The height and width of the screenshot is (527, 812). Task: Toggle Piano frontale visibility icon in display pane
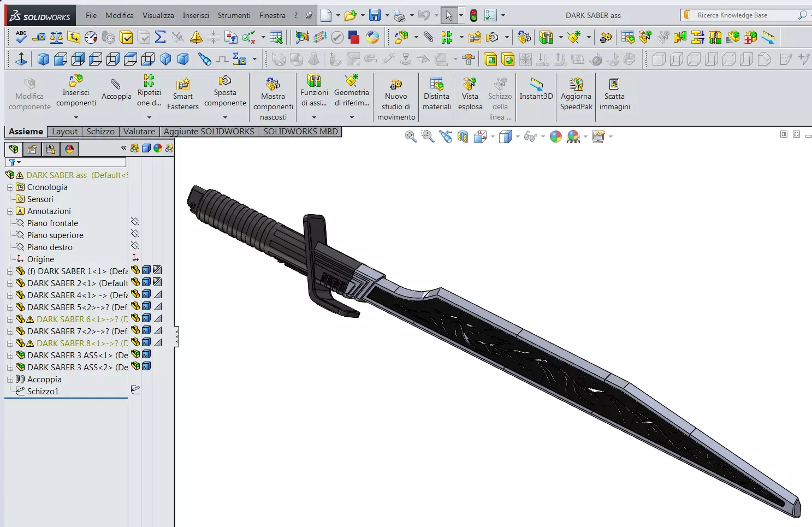pos(135,222)
